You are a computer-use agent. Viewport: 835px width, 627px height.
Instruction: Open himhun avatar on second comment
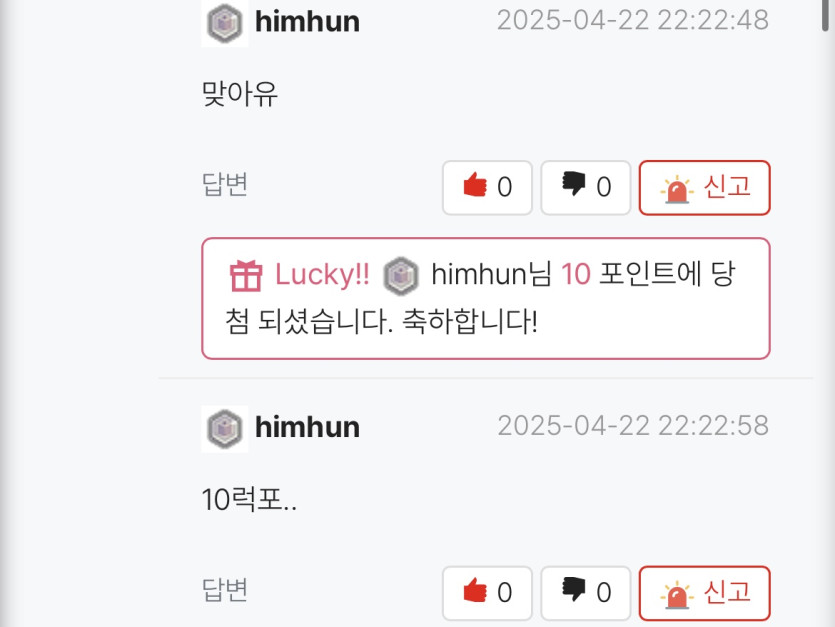(x=225, y=429)
